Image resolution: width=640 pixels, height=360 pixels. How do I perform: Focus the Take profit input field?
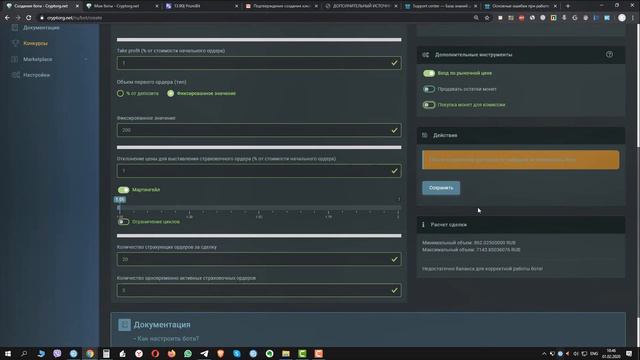point(259,63)
